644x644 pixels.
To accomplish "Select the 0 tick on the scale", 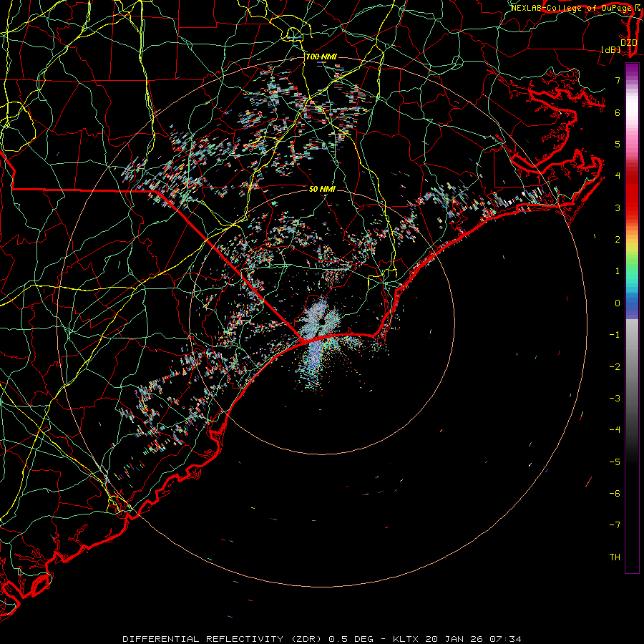I will pyautogui.click(x=618, y=303).
